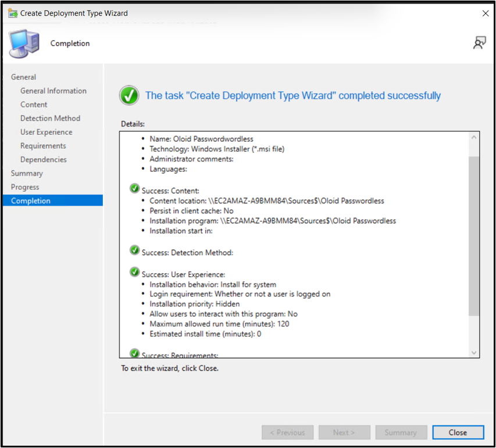Click 'Technology: Windows Installer (*.msi file)' line
Image resolution: width=496 pixels, height=448 pixels.
pyautogui.click(x=217, y=149)
